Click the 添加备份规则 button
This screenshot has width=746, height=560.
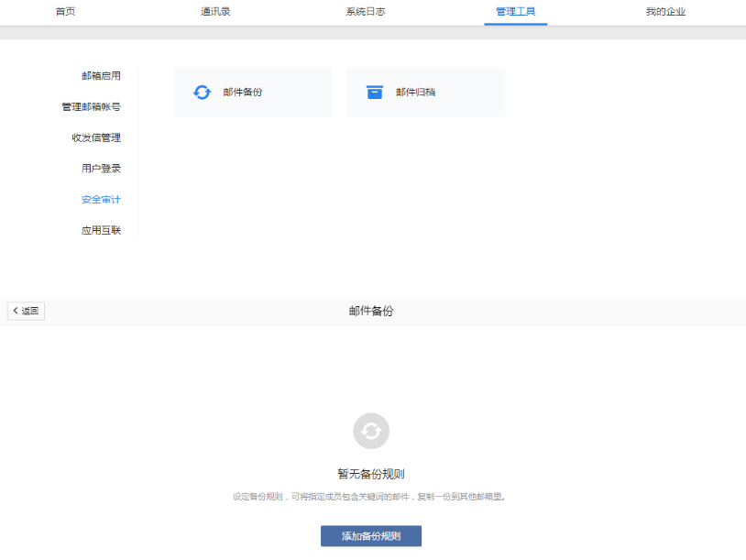tap(370, 536)
